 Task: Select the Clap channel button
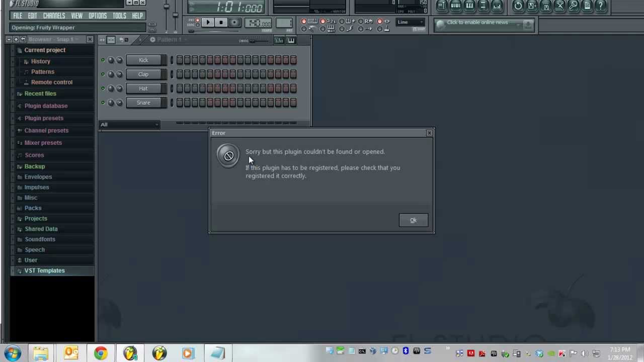tap(143, 74)
